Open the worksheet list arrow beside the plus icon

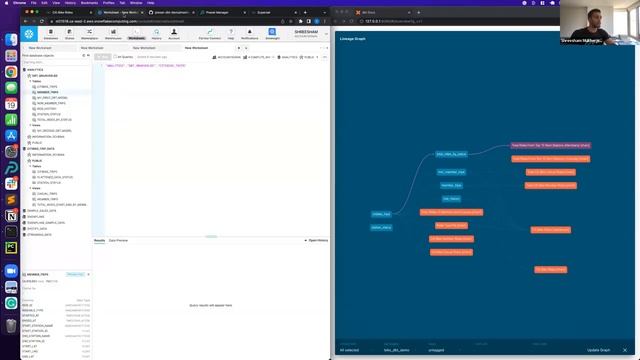(x=246, y=48)
